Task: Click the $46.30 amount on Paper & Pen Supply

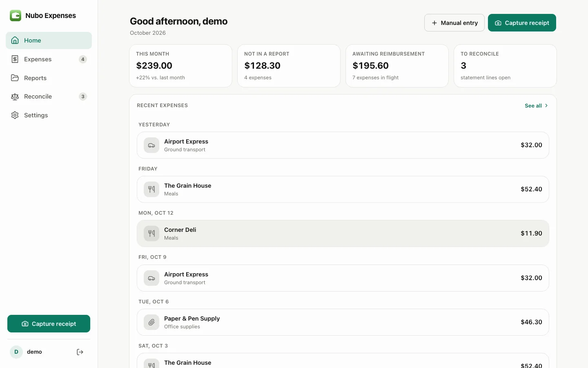Action: click(531, 322)
